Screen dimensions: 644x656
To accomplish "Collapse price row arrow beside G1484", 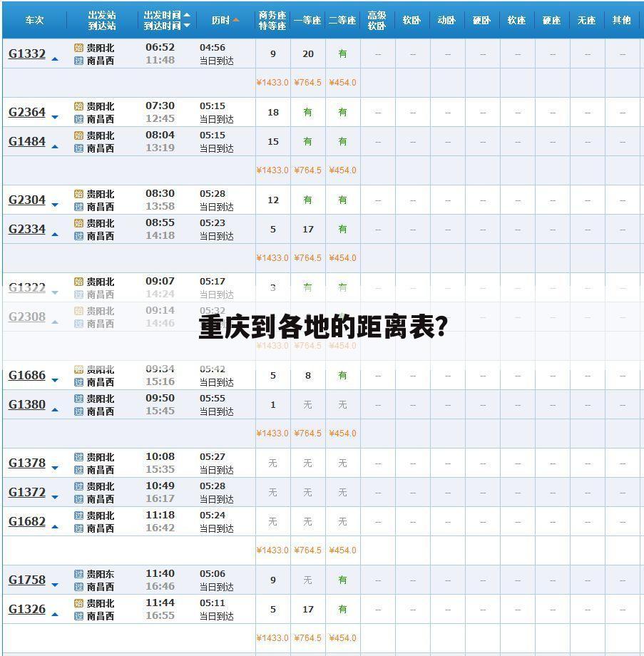I will (x=55, y=147).
